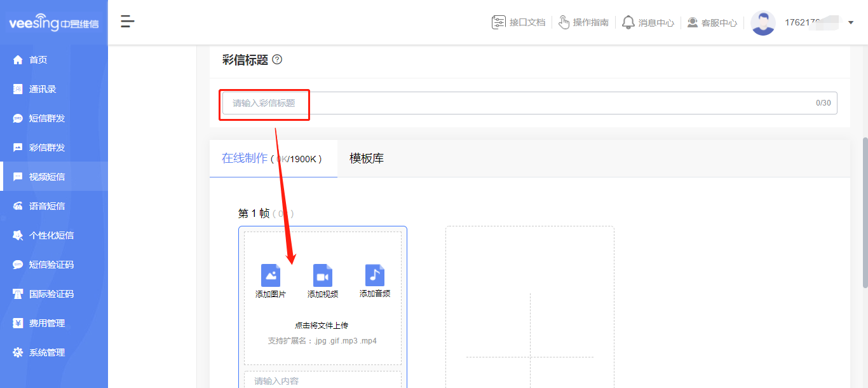Image resolution: width=868 pixels, height=388 pixels.
Task: Collapse the sidebar with the hamburger icon
Action: (x=127, y=21)
